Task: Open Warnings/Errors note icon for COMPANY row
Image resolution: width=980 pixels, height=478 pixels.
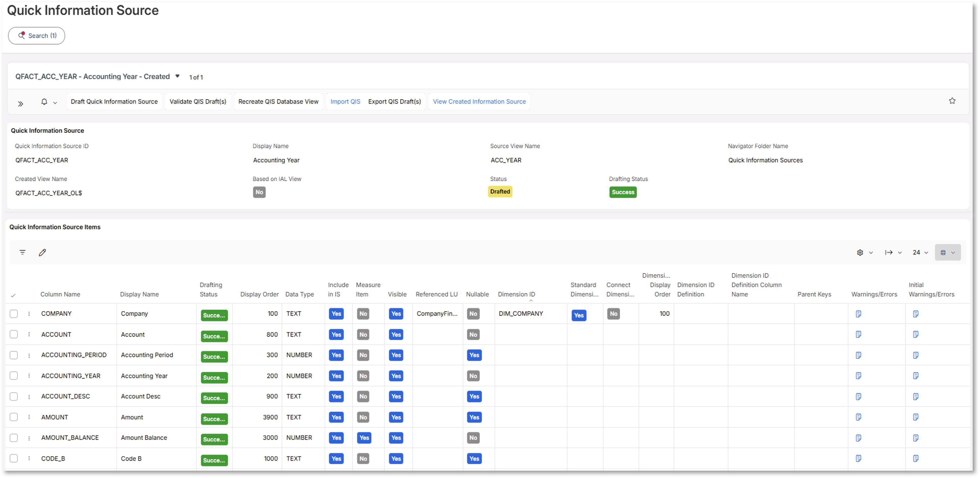Action: coord(858,314)
